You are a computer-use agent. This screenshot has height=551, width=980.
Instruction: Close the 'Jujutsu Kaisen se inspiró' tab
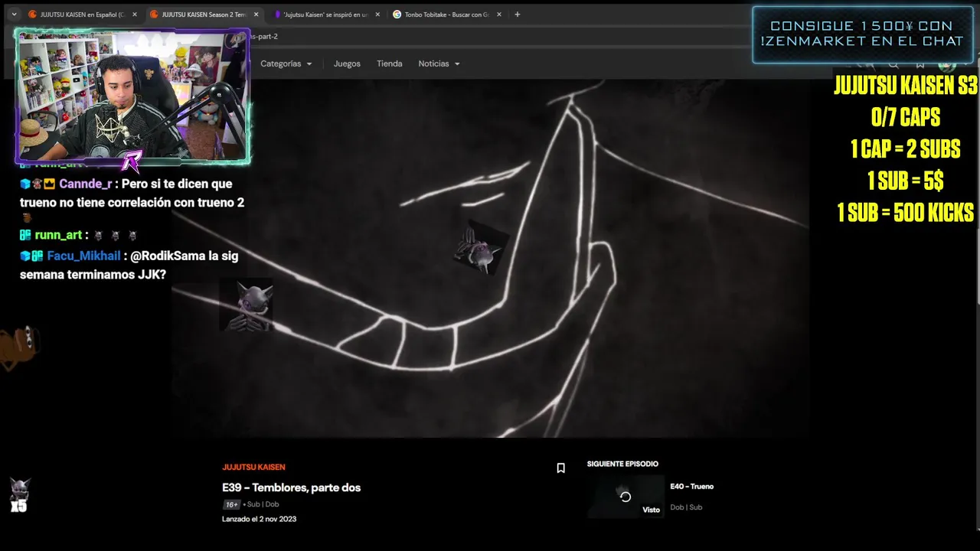pyautogui.click(x=377, y=15)
